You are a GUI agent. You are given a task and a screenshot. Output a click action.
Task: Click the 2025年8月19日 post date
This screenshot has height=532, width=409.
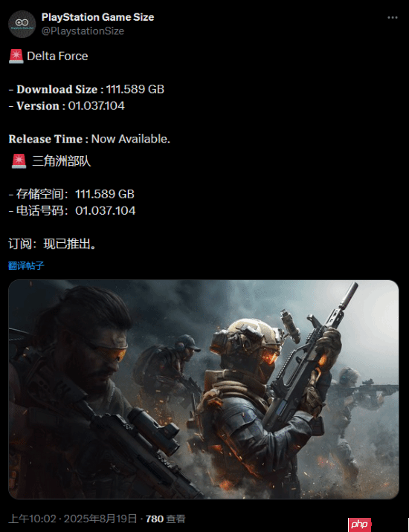pyautogui.click(x=100, y=519)
